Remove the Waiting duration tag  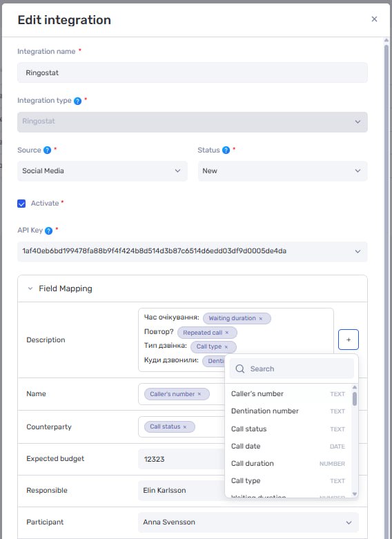point(261,319)
